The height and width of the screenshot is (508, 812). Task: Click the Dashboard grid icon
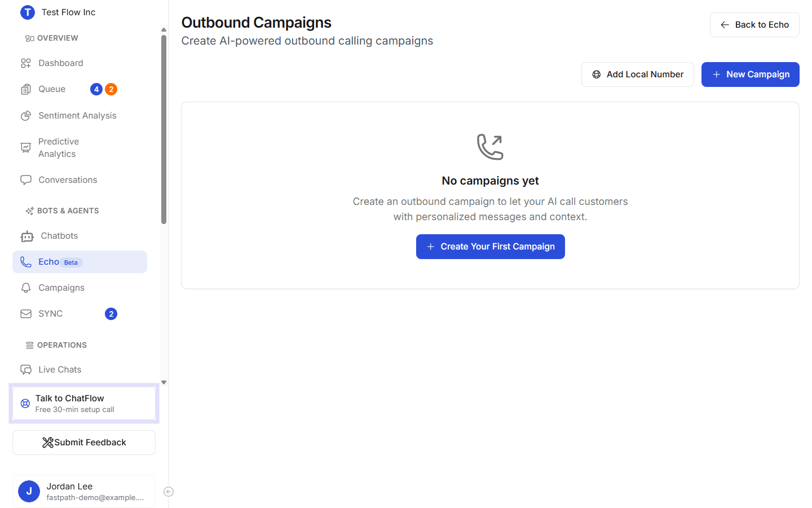click(26, 63)
